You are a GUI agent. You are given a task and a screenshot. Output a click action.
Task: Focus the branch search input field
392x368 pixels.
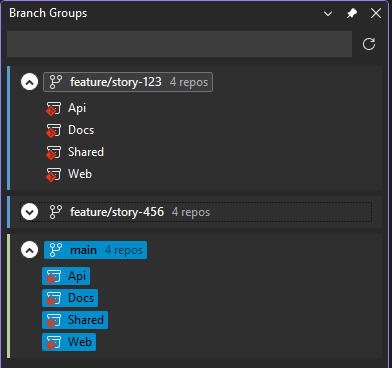coord(179,44)
